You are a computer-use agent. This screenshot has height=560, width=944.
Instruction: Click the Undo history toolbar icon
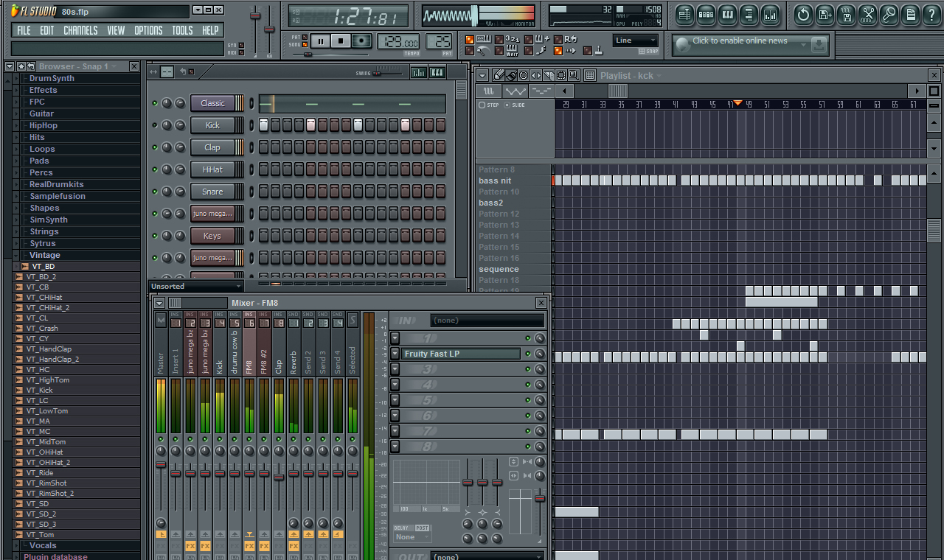(x=803, y=14)
